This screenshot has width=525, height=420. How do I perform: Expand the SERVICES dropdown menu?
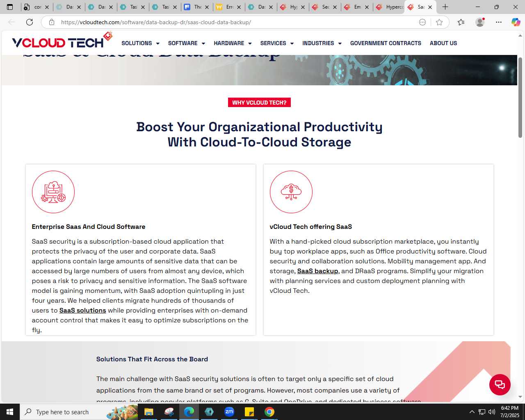(x=277, y=43)
